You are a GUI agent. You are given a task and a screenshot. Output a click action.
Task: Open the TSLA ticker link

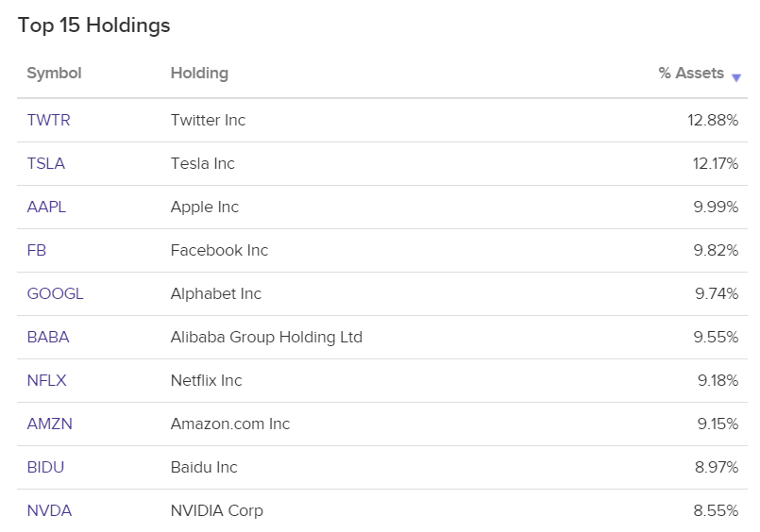[x=46, y=163]
